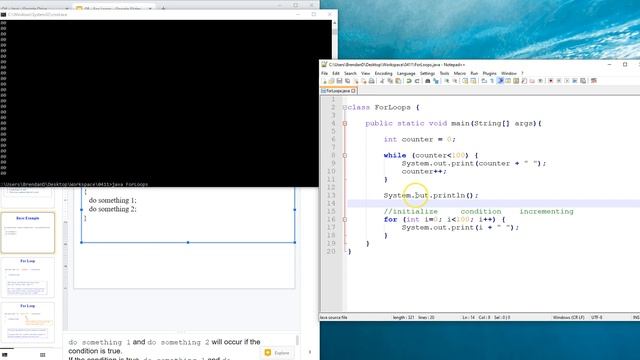Select the ForLoops.java document tab
The image size is (640, 360).
(338, 91)
